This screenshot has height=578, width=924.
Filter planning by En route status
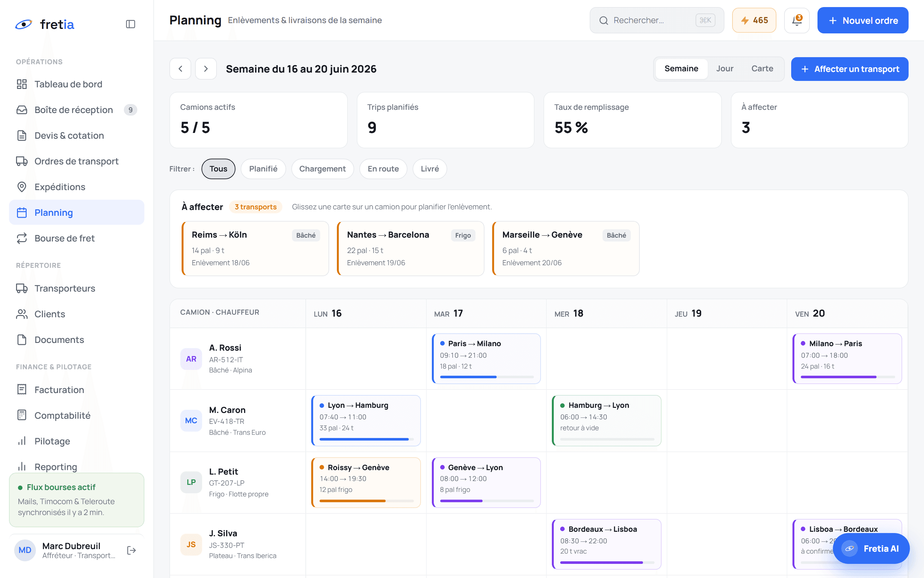click(x=383, y=169)
